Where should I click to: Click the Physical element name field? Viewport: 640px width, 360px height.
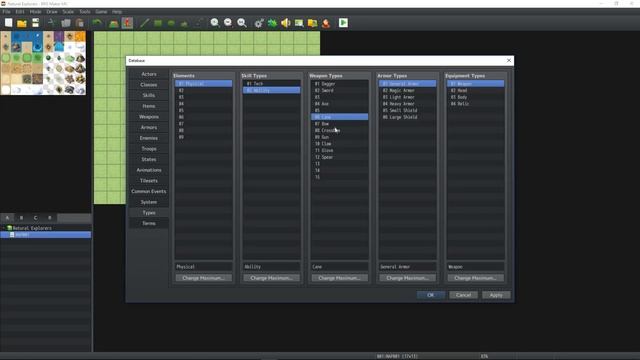[203, 267]
